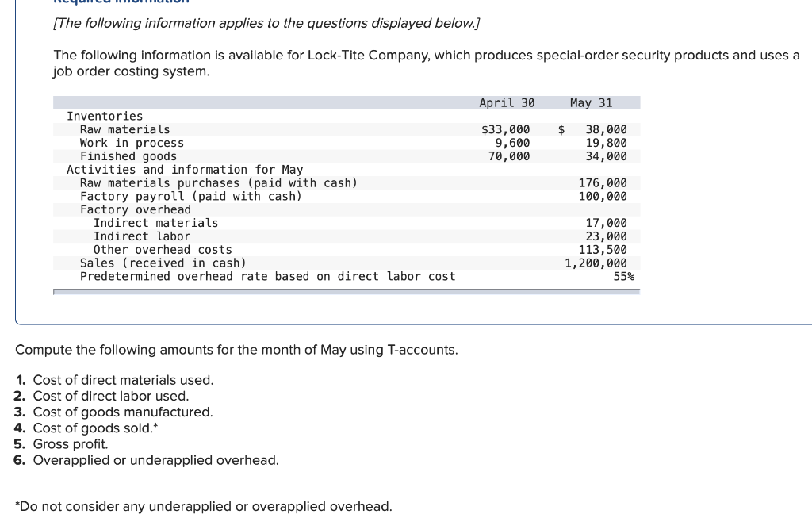Click the Lock-Tite Company description paragraph
This screenshot has width=812, height=518.
(426, 63)
